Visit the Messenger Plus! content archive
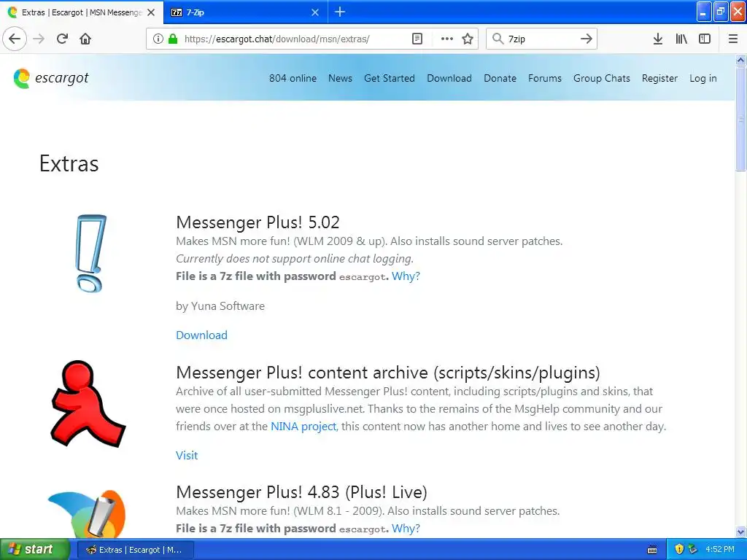747x560 pixels. pos(187,455)
